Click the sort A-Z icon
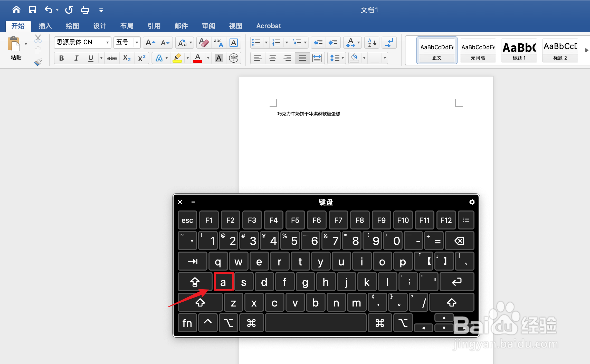 (x=372, y=43)
